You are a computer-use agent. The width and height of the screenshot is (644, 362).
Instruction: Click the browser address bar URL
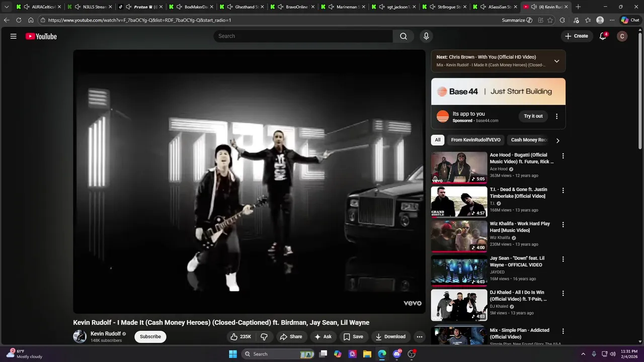[140, 20]
